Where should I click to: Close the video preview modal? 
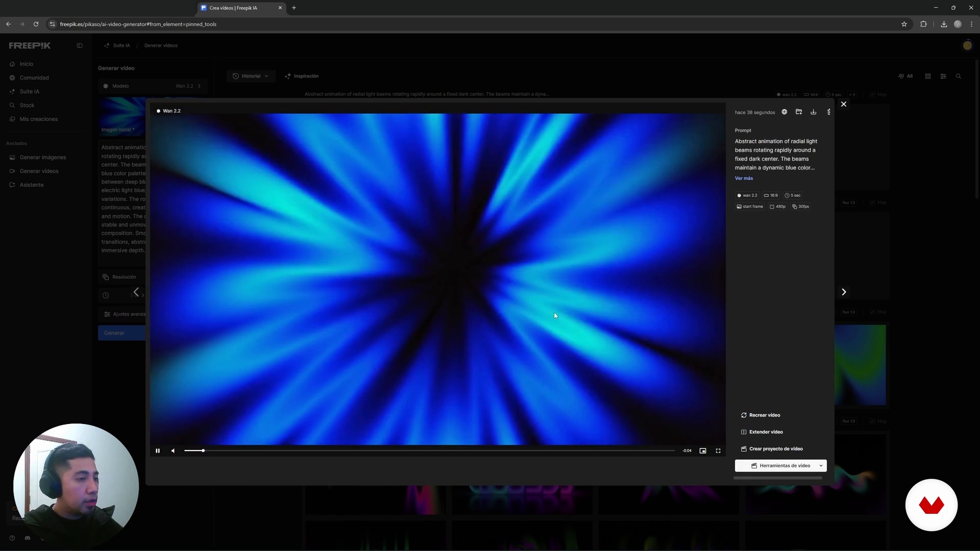[844, 105]
